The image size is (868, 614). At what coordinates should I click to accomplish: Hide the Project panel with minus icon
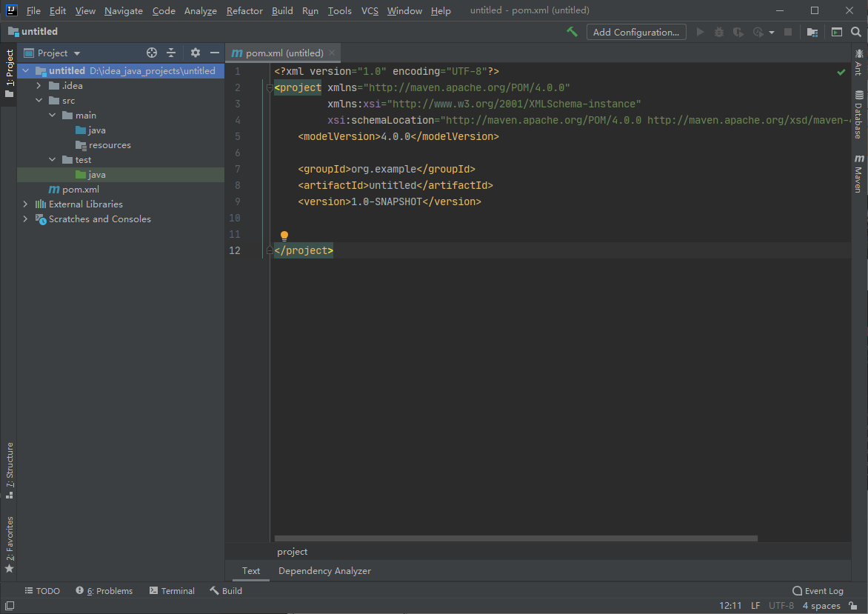tap(215, 53)
